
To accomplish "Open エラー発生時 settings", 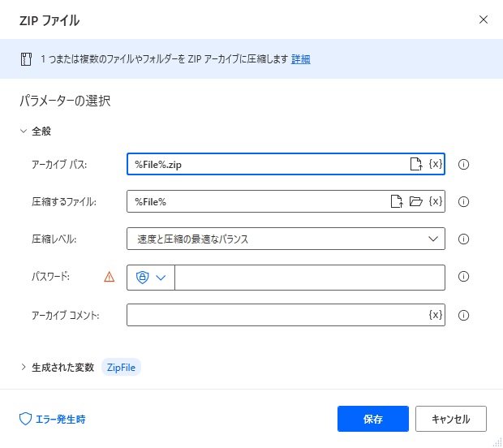I will pyautogui.click(x=53, y=419).
